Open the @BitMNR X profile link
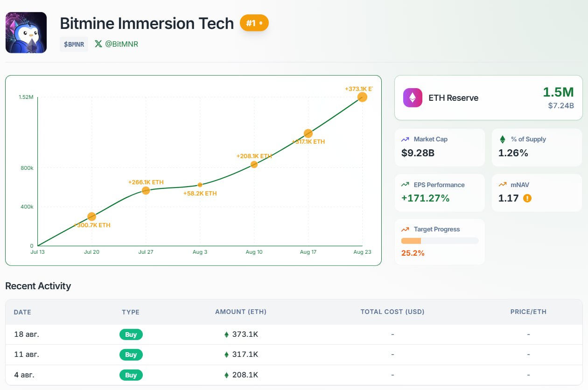 point(121,44)
